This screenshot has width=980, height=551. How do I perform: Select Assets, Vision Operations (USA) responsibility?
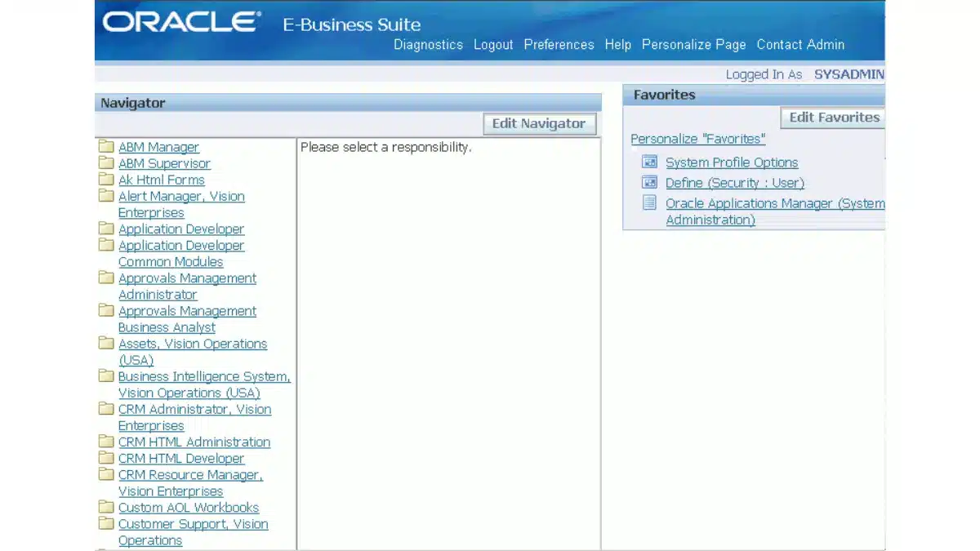click(193, 352)
